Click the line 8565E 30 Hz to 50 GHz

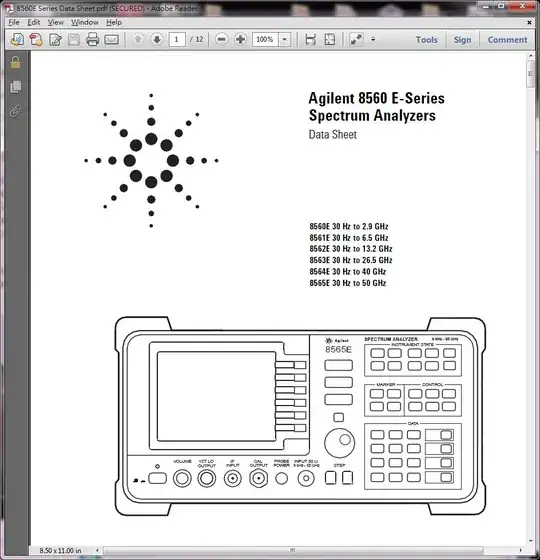pos(348,283)
